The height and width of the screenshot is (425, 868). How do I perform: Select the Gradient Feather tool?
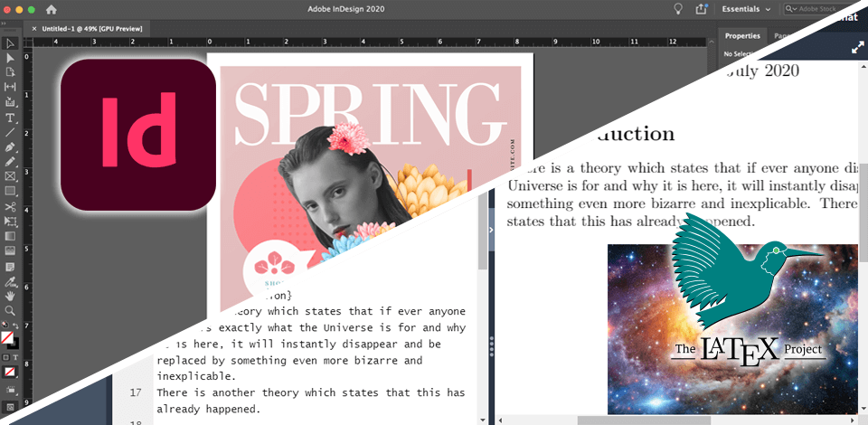click(10, 250)
